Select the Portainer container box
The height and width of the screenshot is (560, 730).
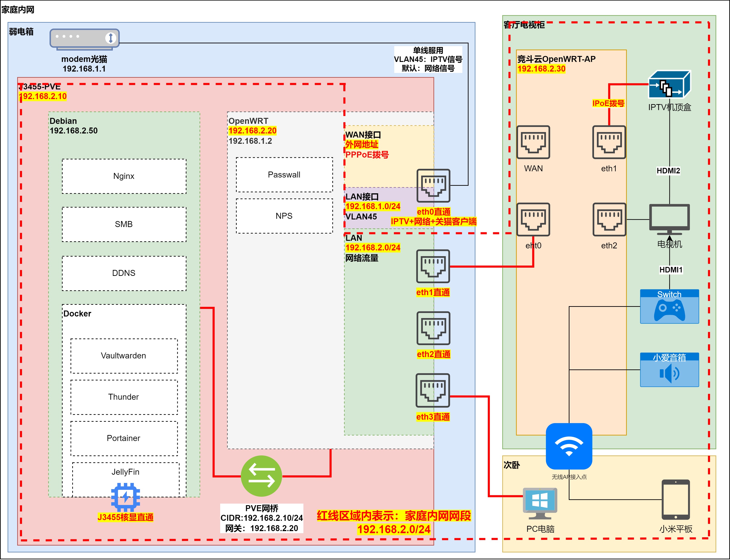[x=124, y=438]
